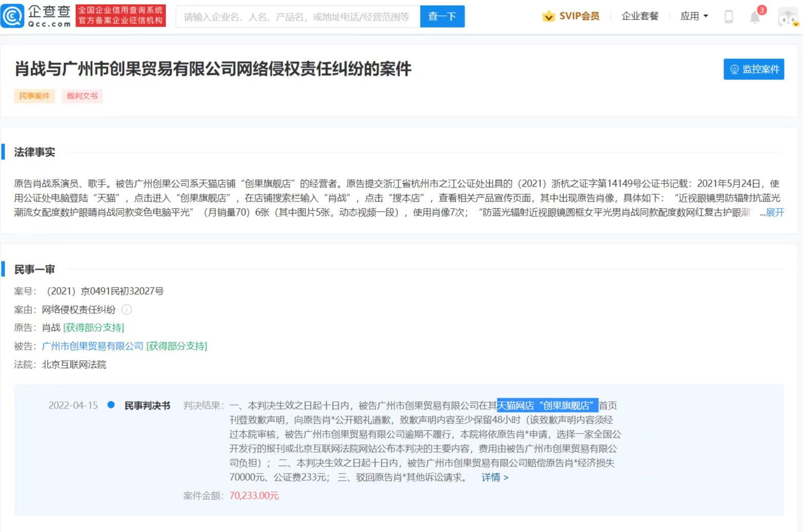Click the 裁判文书 tag
The height and width of the screenshot is (532, 803).
tap(82, 96)
